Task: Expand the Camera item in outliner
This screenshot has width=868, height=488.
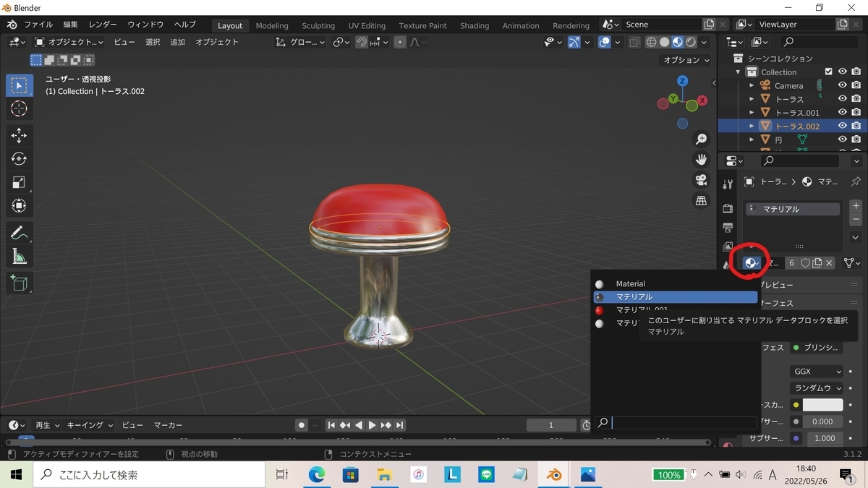Action: pyautogui.click(x=752, y=85)
